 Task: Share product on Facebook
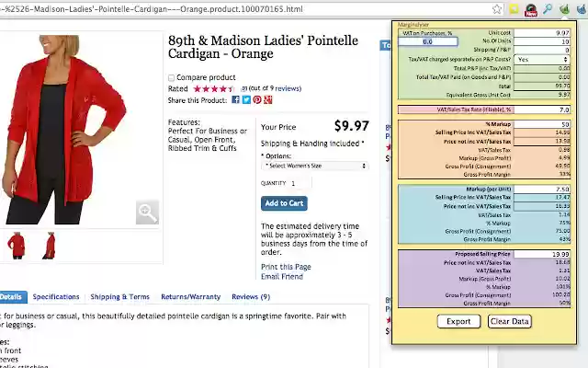click(x=235, y=99)
